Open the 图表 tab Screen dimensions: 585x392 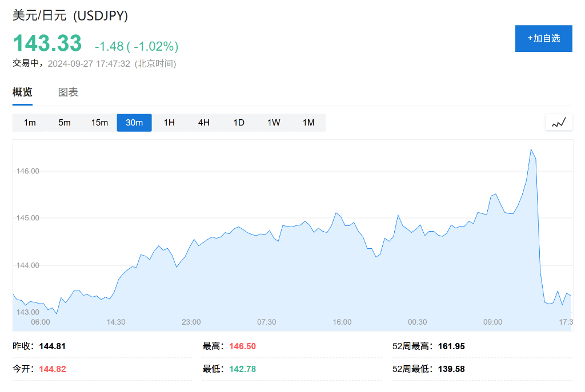coord(68,92)
